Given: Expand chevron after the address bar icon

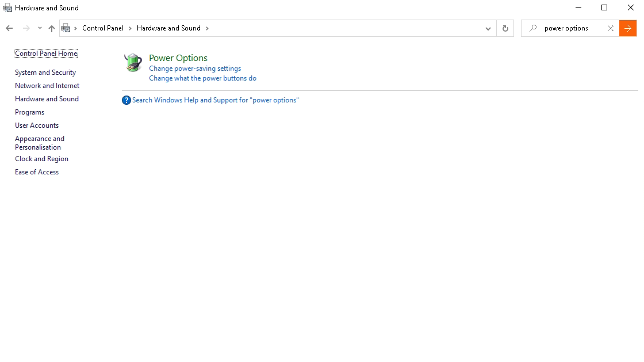Looking at the screenshot, I should click(x=75, y=28).
